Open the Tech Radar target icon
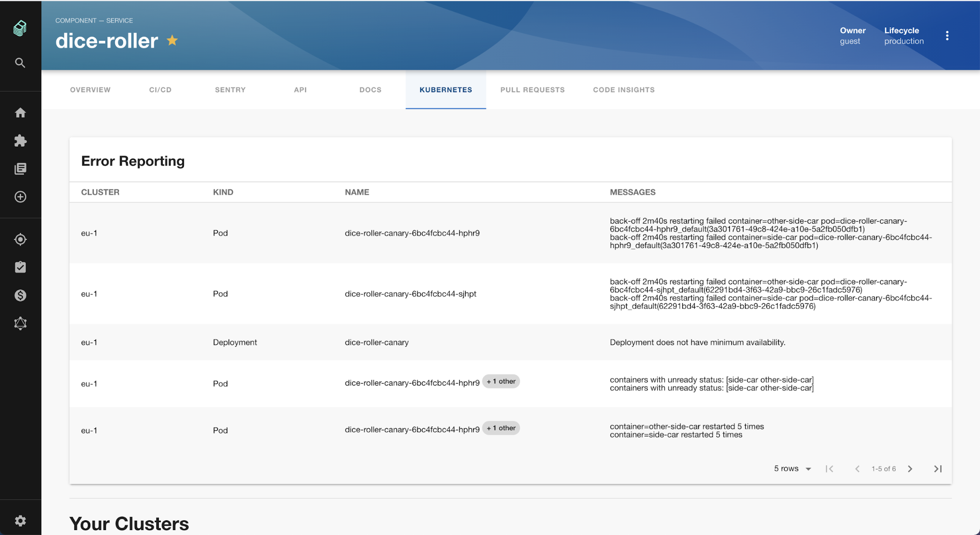 click(20, 239)
